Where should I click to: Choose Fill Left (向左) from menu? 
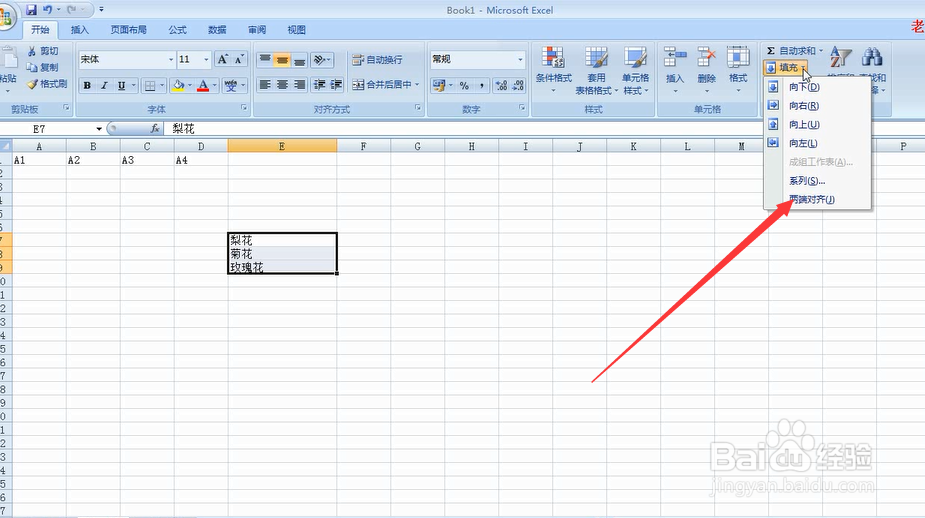pyautogui.click(x=817, y=143)
